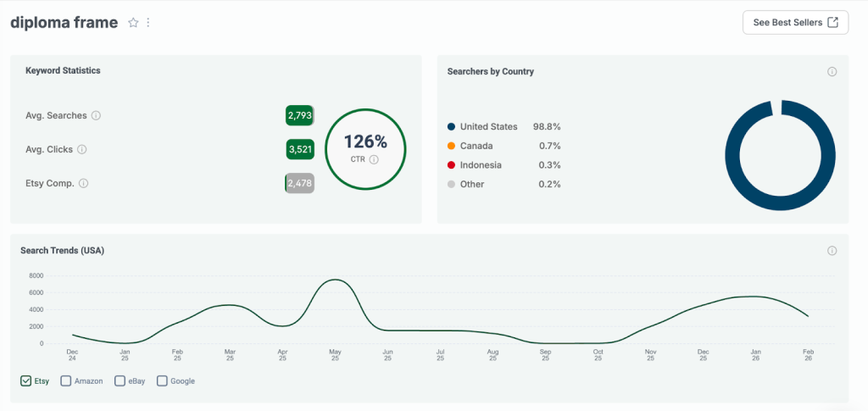The height and width of the screenshot is (411, 868).
Task: Click the 2,793 Avg. Searches value badge
Action: click(x=300, y=115)
